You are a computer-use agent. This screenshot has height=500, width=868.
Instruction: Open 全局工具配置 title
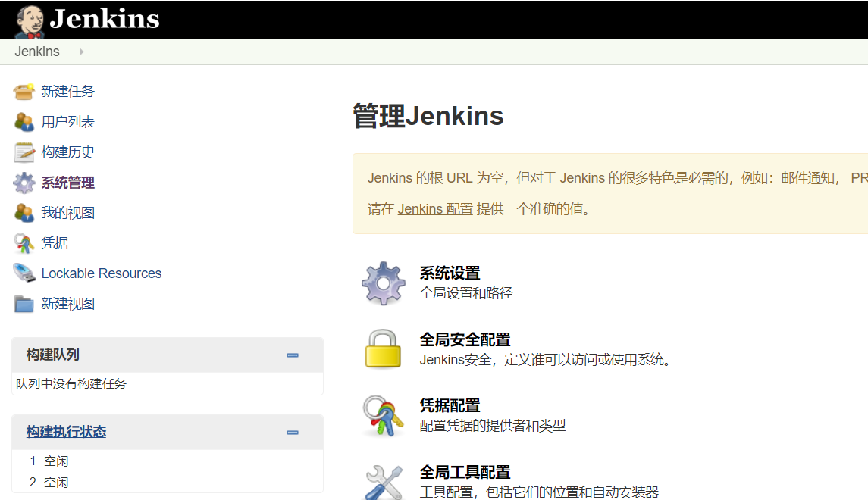coord(465,472)
